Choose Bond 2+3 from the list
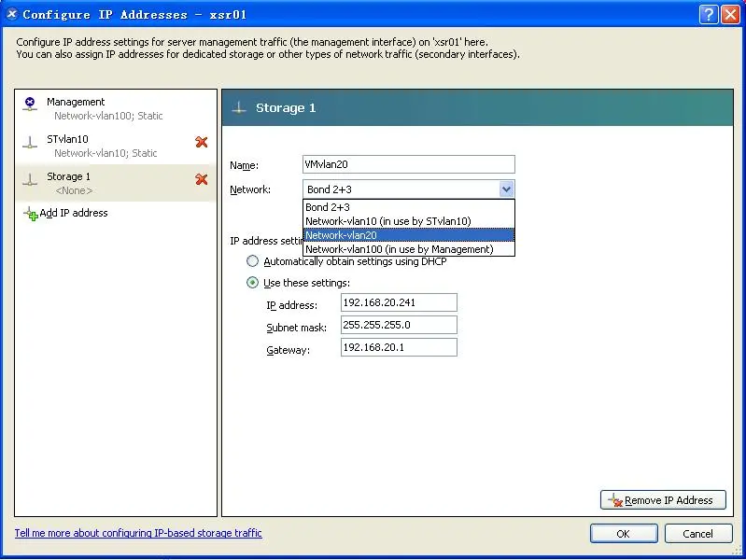 409,207
